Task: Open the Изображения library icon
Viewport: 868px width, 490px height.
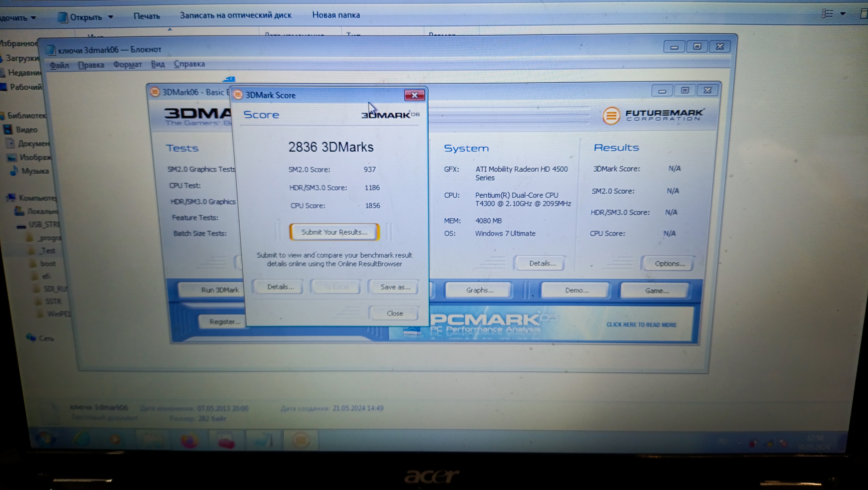Action: click(12, 157)
